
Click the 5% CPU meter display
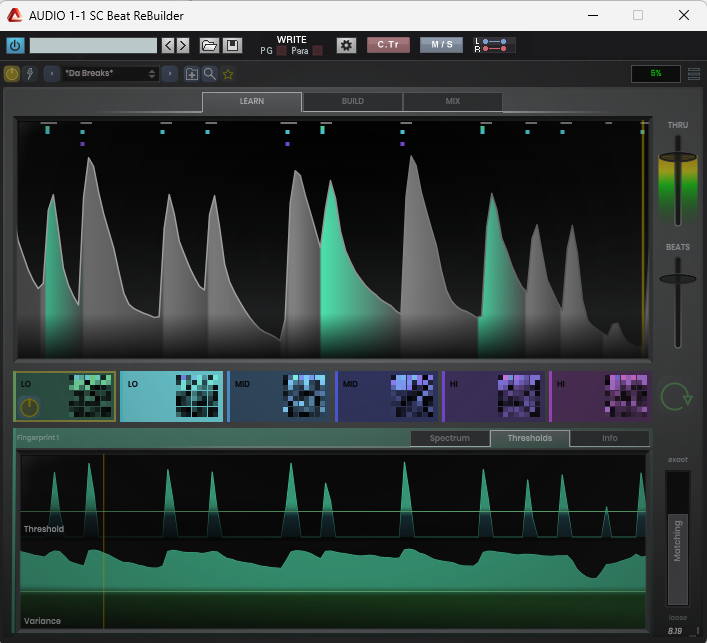click(656, 73)
